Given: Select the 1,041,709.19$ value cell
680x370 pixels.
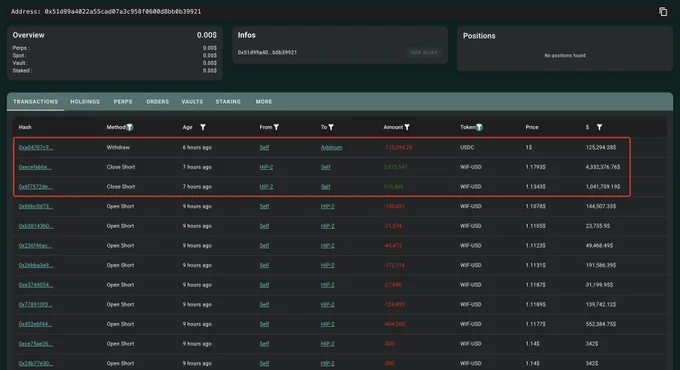Looking at the screenshot, I should point(603,187).
